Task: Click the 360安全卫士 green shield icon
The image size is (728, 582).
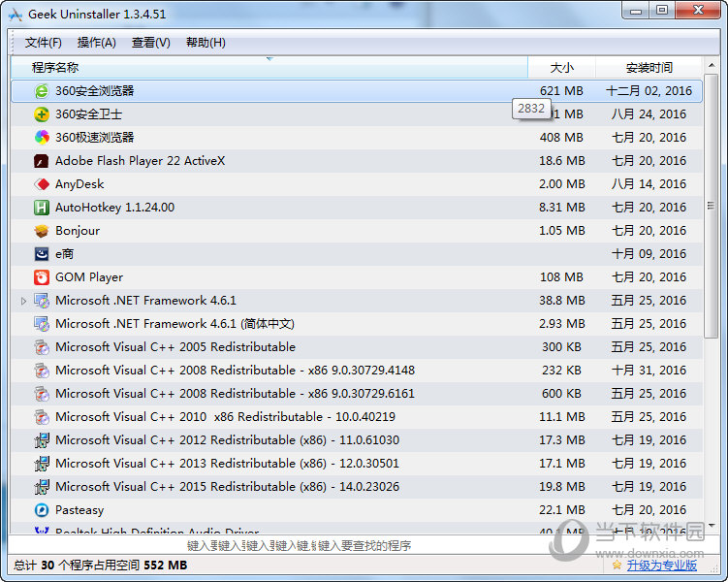Action: point(42,114)
